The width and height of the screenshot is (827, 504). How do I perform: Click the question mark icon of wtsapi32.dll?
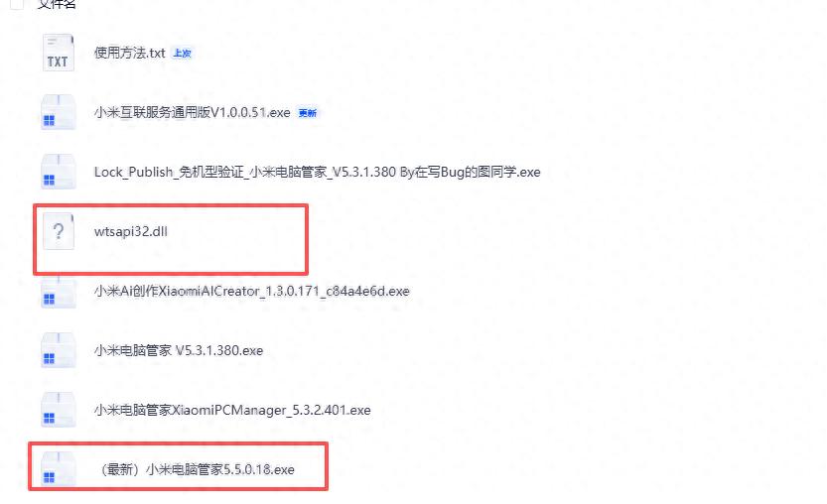pos(58,231)
